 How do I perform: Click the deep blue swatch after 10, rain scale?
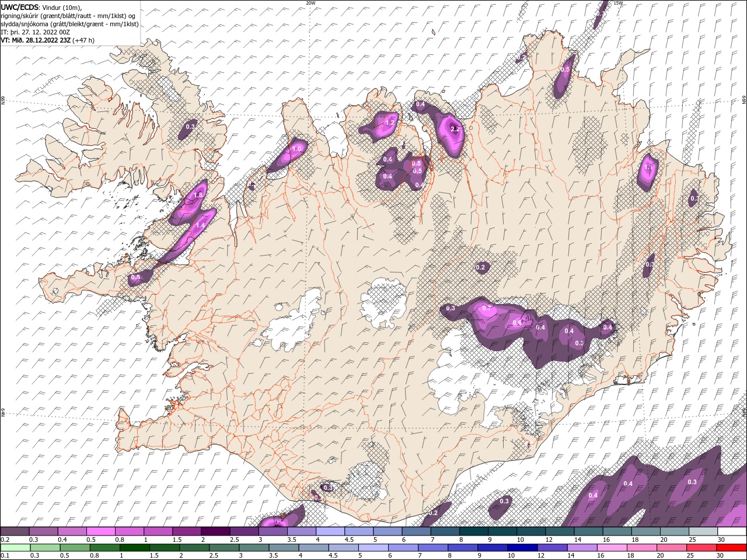pos(522,548)
